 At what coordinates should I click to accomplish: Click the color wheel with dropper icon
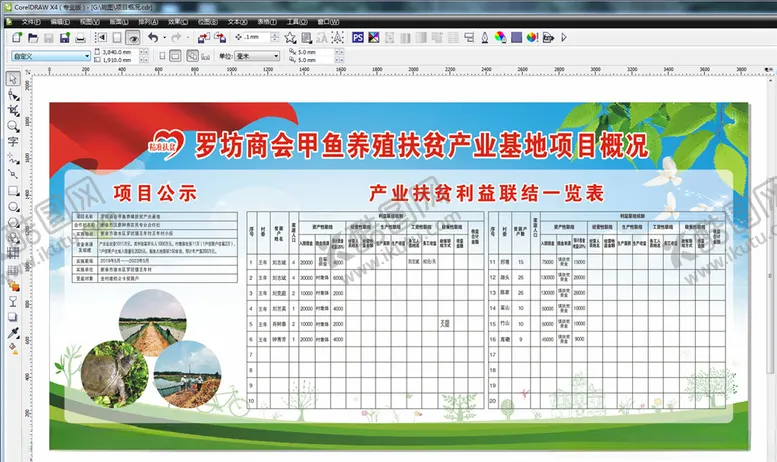pyautogui.click(x=500, y=38)
